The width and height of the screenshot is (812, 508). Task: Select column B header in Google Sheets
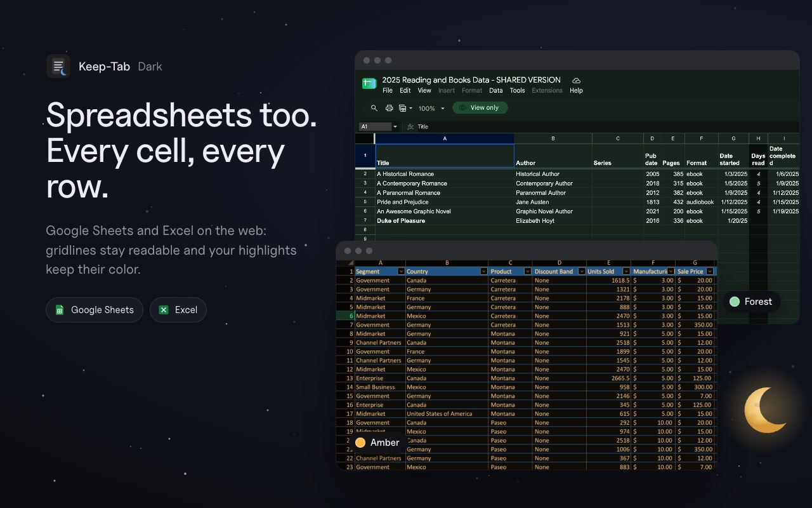point(553,138)
